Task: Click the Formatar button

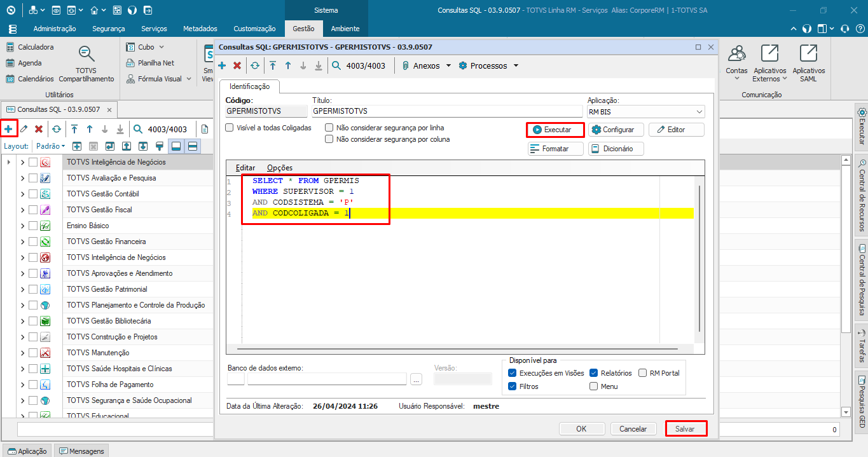Action: 555,149
